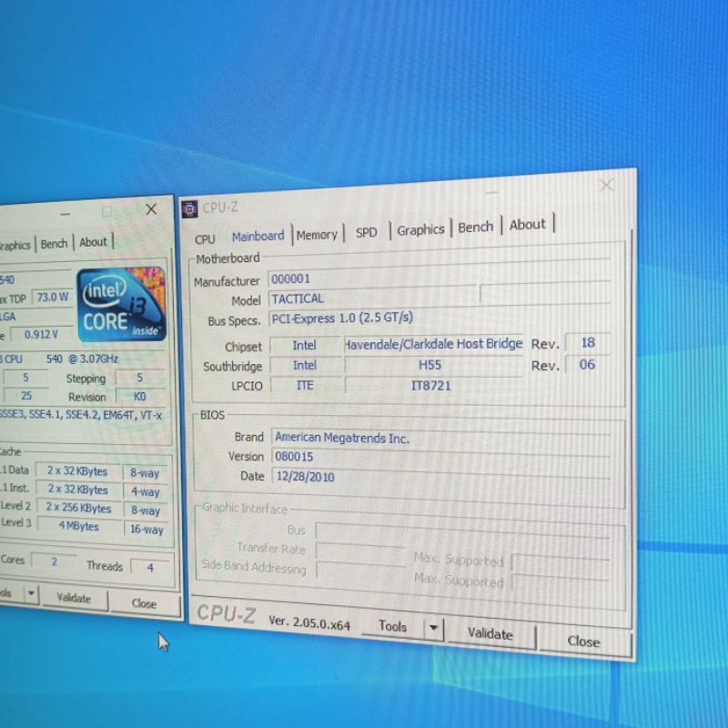This screenshot has height=728, width=728.
Task: Click the Intel Core i3 logo
Action: coord(122,304)
